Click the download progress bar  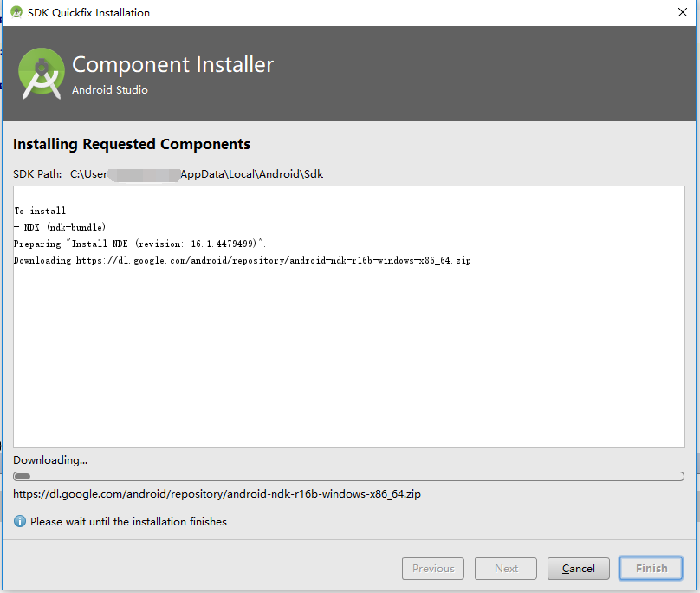click(348, 476)
